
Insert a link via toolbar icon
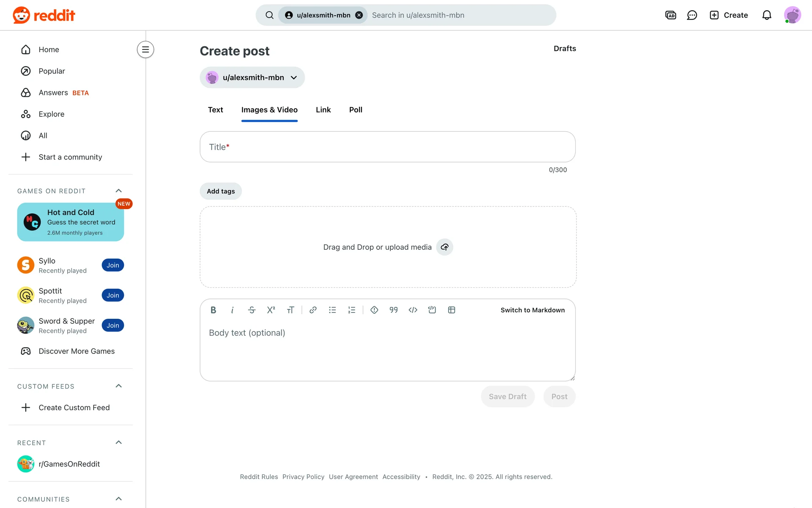[313, 310]
